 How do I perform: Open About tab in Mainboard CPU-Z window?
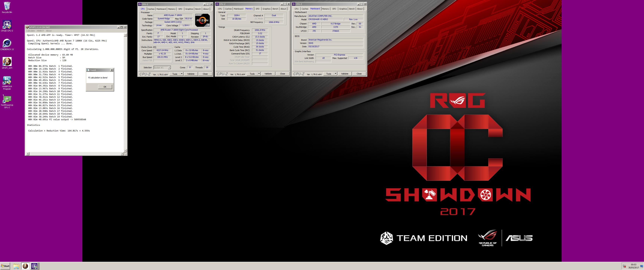(360, 9)
